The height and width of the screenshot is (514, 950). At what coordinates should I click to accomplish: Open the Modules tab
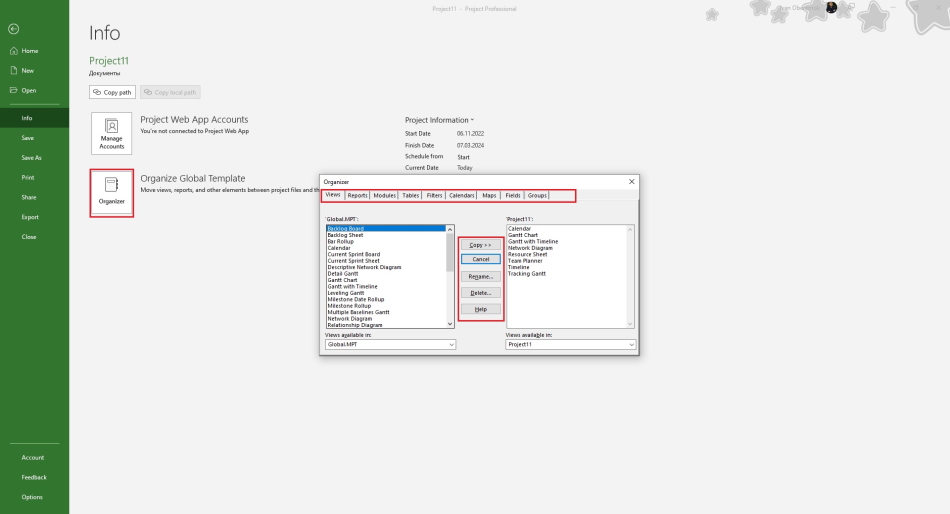click(384, 195)
